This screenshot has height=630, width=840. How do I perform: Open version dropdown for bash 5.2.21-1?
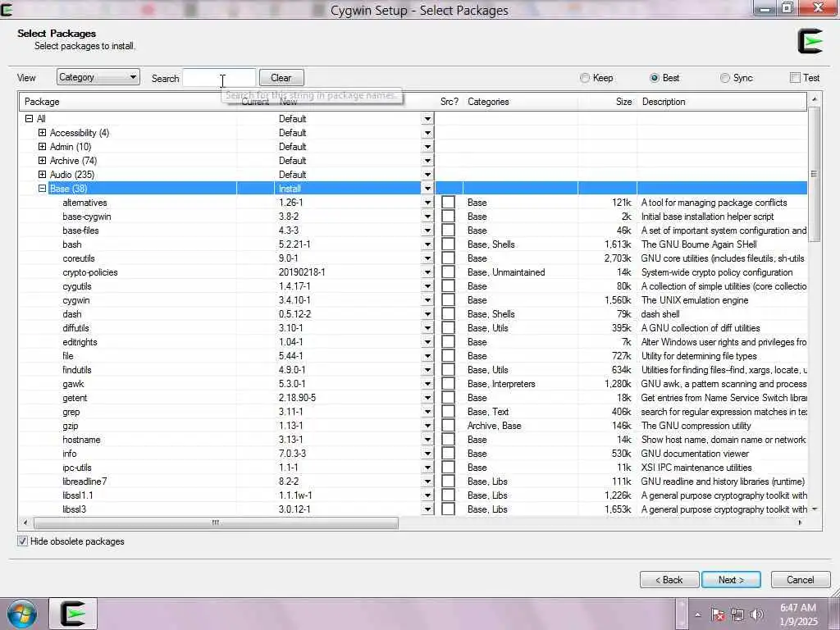[x=427, y=244]
